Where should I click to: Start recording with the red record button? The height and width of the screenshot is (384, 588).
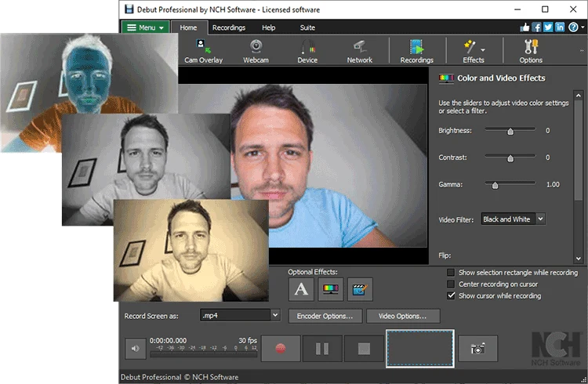[281, 349]
